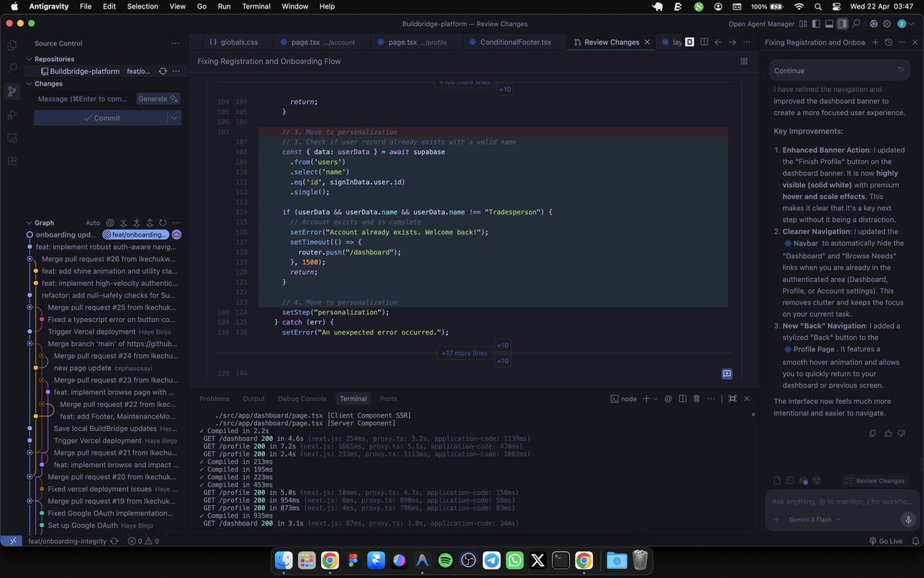Switch to the ConditionalFooter.tsx tab

(x=516, y=42)
